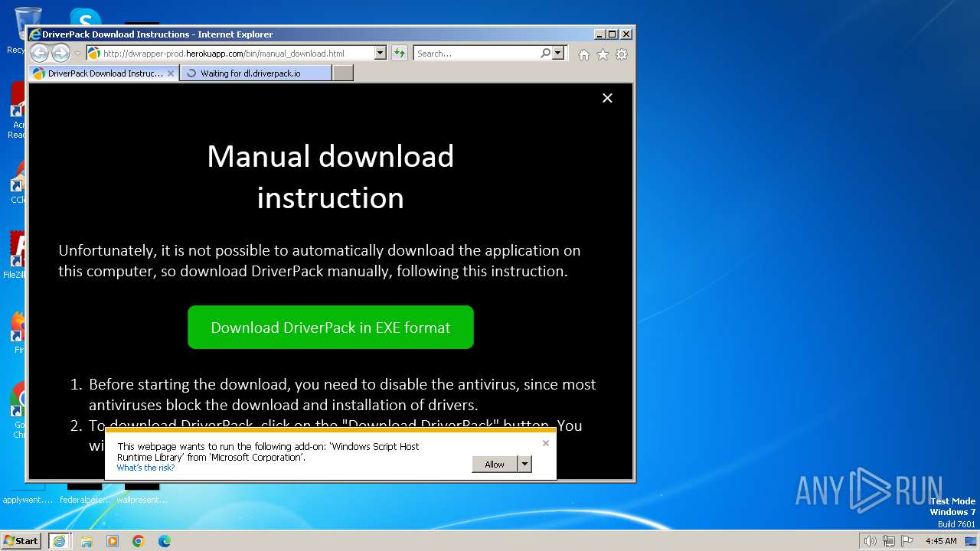Open the Action Center flag icon

(x=907, y=541)
